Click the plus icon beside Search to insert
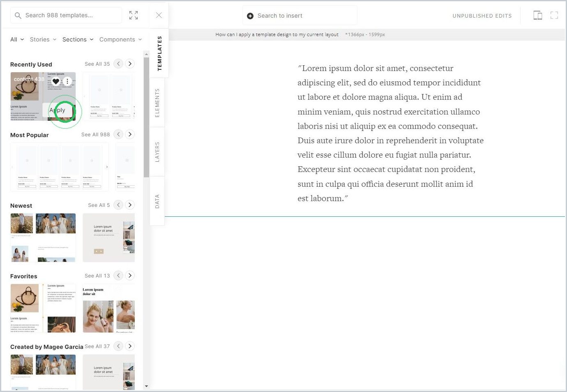The image size is (567, 392). tap(250, 16)
